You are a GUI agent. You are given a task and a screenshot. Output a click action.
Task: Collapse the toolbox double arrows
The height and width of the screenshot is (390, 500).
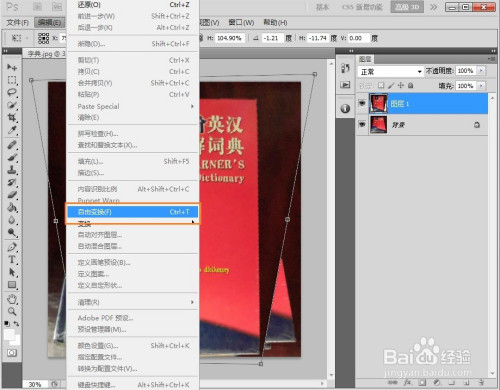5,51
